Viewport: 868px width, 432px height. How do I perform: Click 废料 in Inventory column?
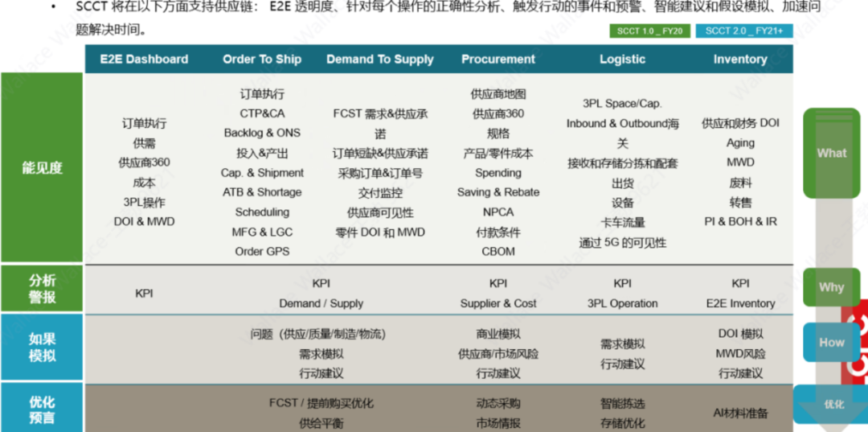(740, 183)
